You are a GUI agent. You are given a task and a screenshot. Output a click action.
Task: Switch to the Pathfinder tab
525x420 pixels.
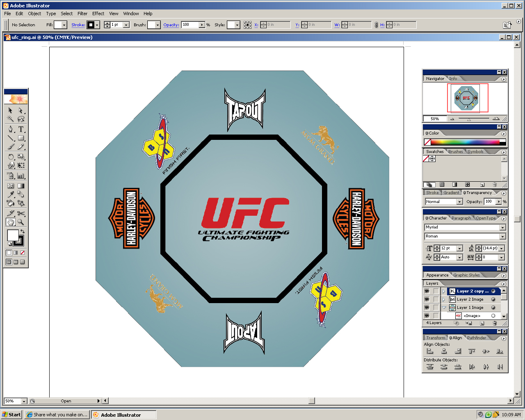(x=476, y=338)
